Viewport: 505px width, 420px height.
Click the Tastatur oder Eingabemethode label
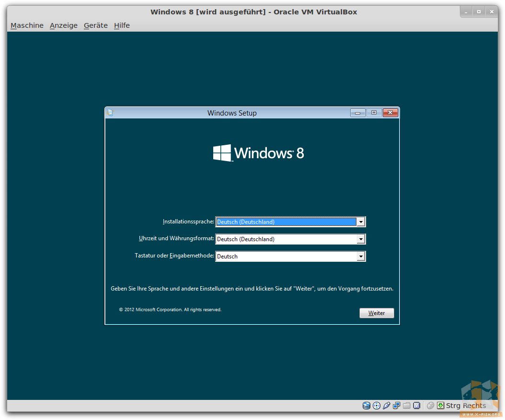click(x=174, y=255)
